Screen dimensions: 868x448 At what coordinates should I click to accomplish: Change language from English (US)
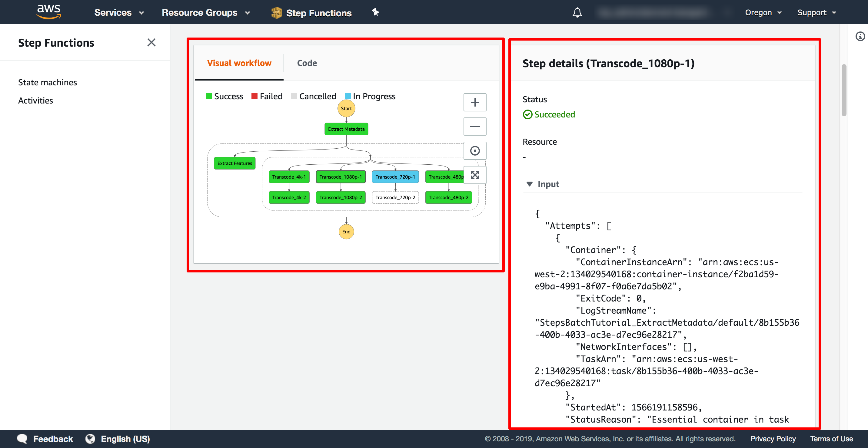coord(125,439)
